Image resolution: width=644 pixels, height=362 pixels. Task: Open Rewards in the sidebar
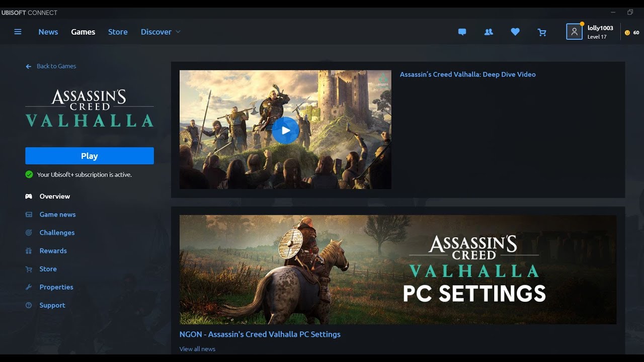[x=53, y=250]
